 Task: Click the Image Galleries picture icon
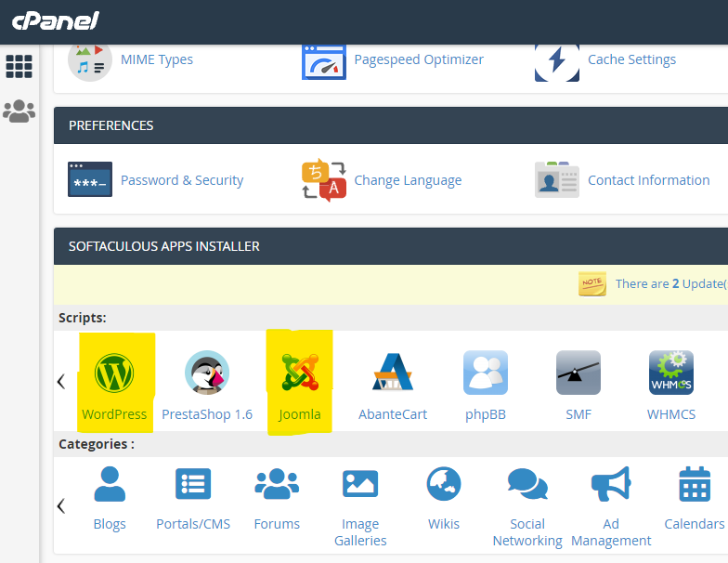click(360, 484)
